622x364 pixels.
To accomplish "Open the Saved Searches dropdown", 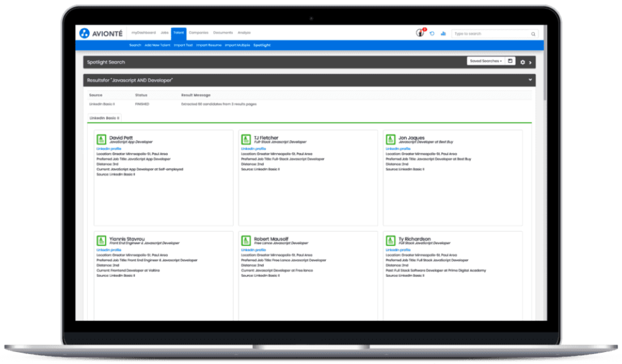I will 486,61.
